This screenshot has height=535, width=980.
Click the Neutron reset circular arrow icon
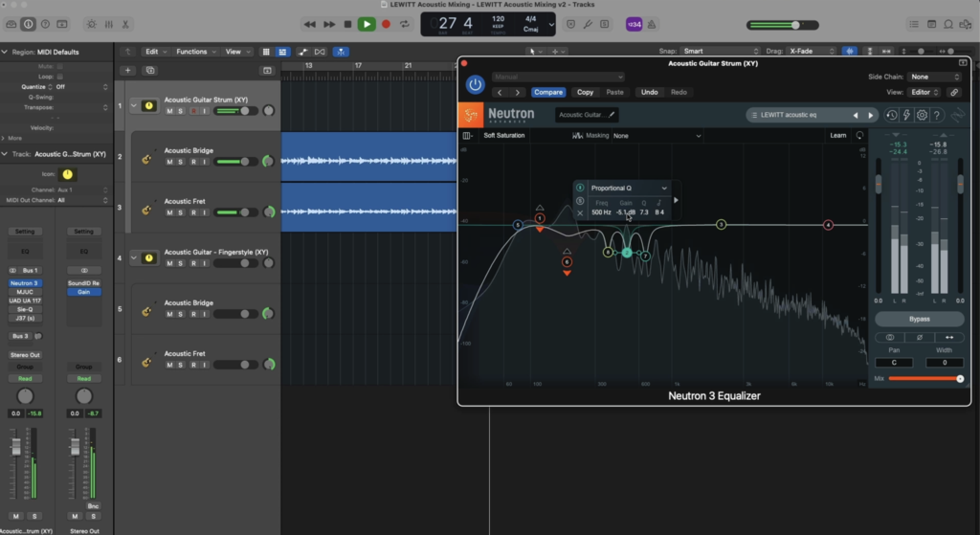tap(860, 136)
